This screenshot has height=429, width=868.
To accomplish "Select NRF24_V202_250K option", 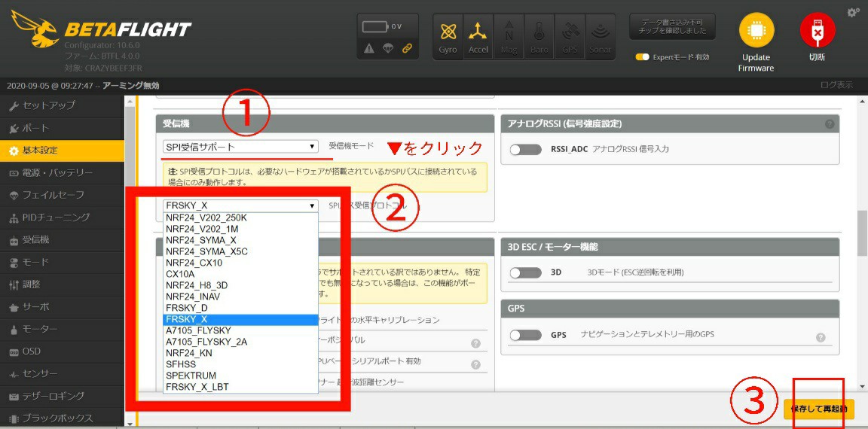I will [x=241, y=218].
